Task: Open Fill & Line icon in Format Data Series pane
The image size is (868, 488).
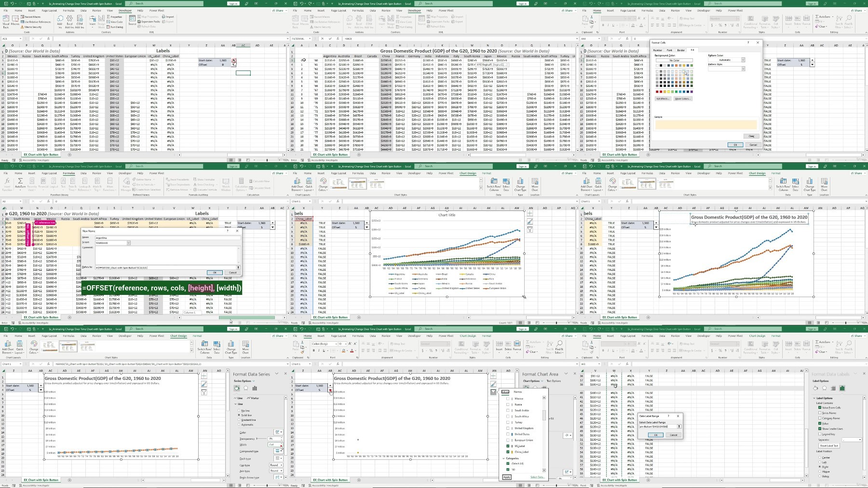Action: (237, 388)
